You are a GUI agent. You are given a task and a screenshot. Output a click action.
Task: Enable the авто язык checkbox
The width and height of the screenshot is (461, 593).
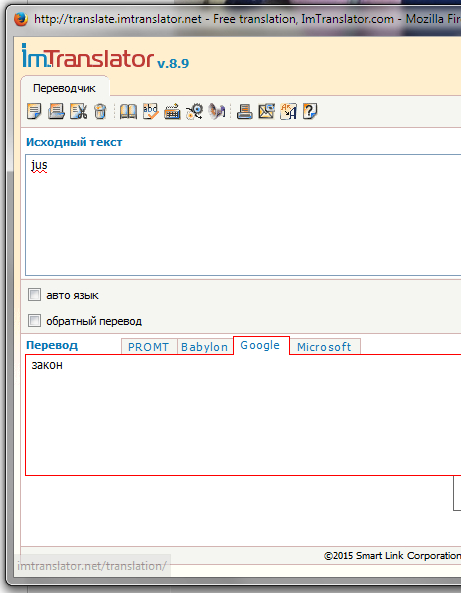click(34, 295)
